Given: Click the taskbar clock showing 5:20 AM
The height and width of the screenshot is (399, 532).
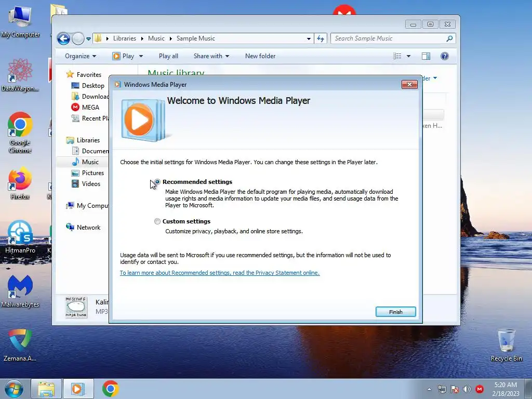Looking at the screenshot, I should pyautogui.click(x=506, y=389).
